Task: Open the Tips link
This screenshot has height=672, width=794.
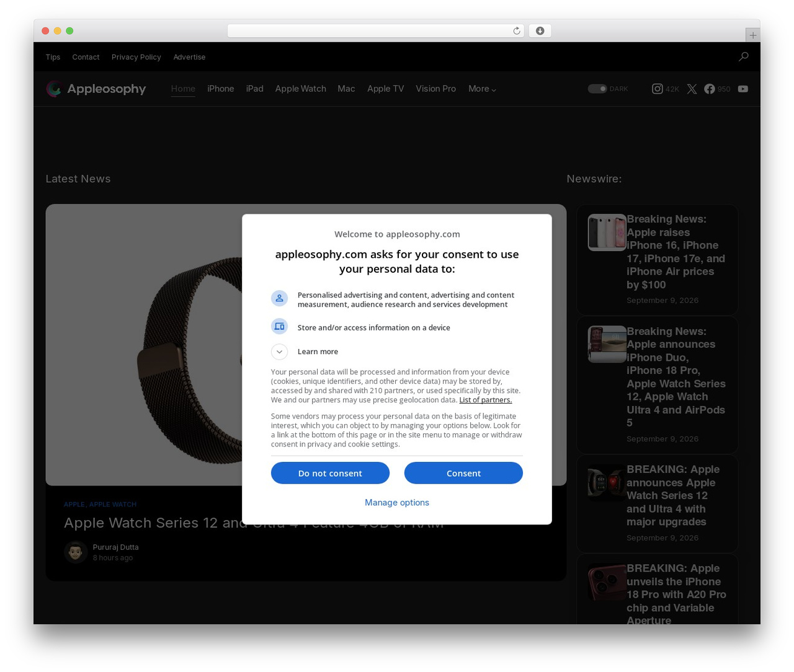Action: [53, 57]
